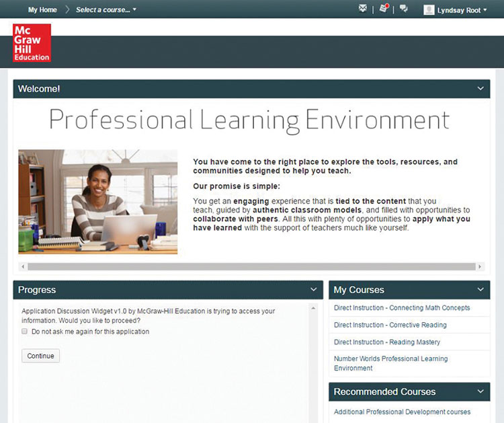504x423 pixels.
Task: Open Direct Instruction - Corrective Reading course
Action: (390, 325)
